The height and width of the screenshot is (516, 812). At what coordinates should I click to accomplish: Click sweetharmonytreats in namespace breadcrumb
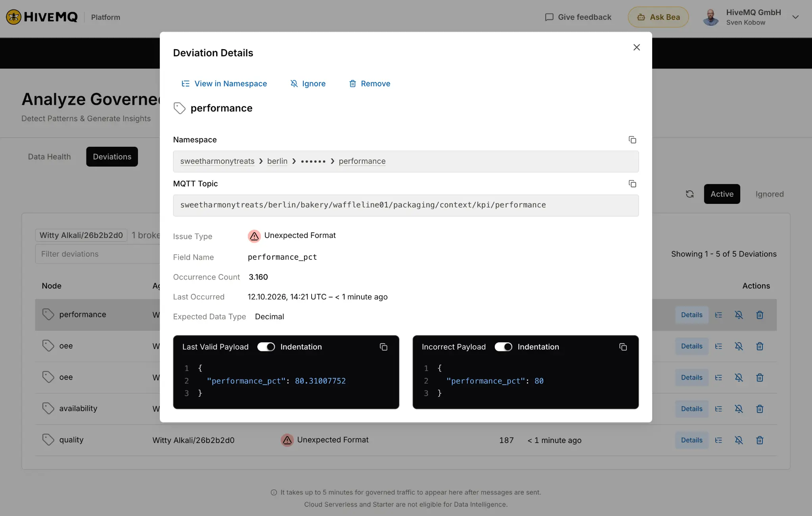217,161
